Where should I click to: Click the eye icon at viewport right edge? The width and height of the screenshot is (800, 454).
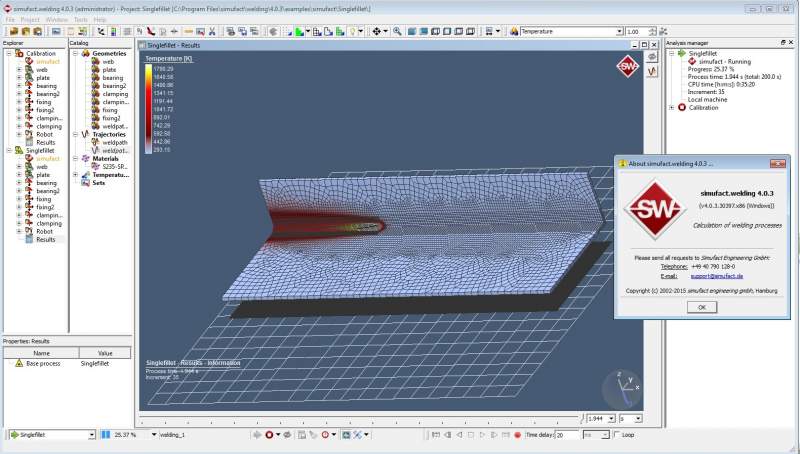(x=652, y=58)
